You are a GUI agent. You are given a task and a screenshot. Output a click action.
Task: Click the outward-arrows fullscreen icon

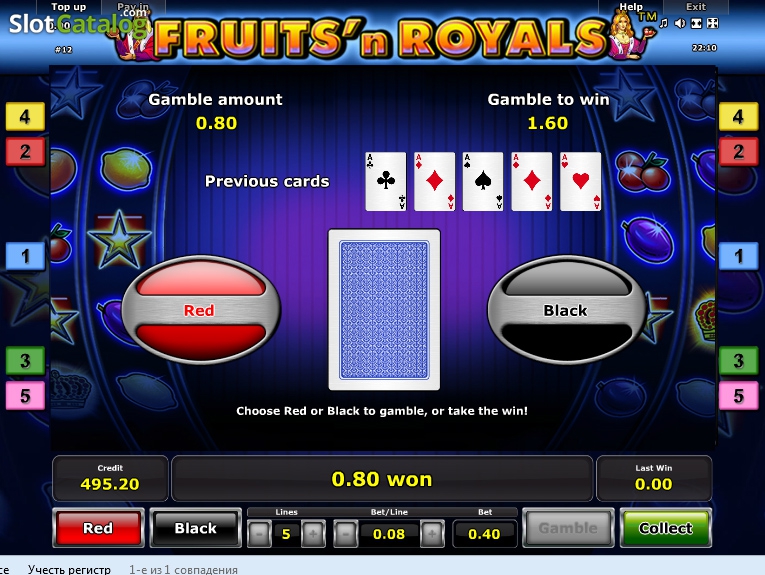click(712, 23)
